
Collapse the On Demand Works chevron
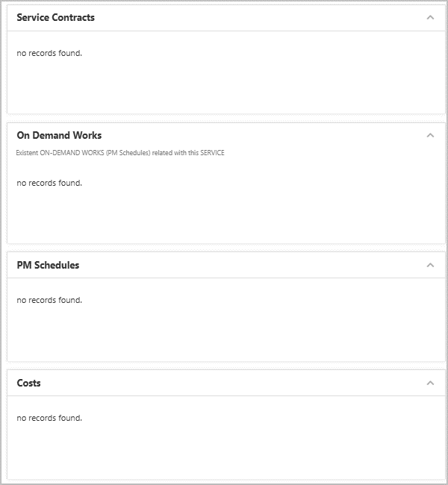pyautogui.click(x=430, y=136)
